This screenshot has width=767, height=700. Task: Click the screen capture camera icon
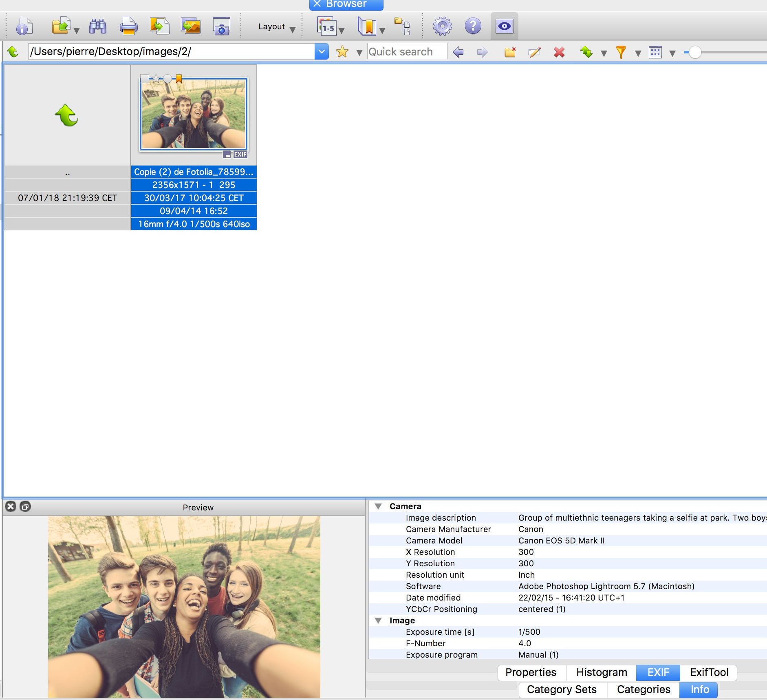pyautogui.click(x=221, y=26)
